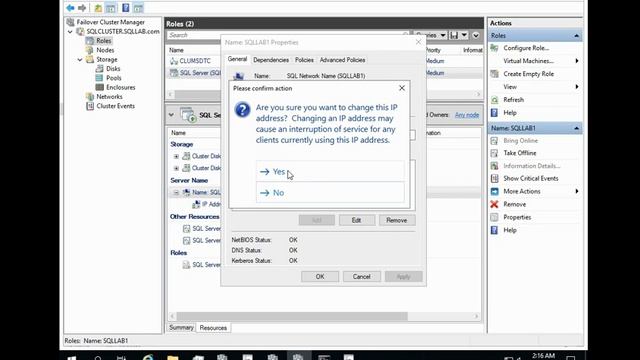
Task: Select the General tab
Action: [x=237, y=59]
